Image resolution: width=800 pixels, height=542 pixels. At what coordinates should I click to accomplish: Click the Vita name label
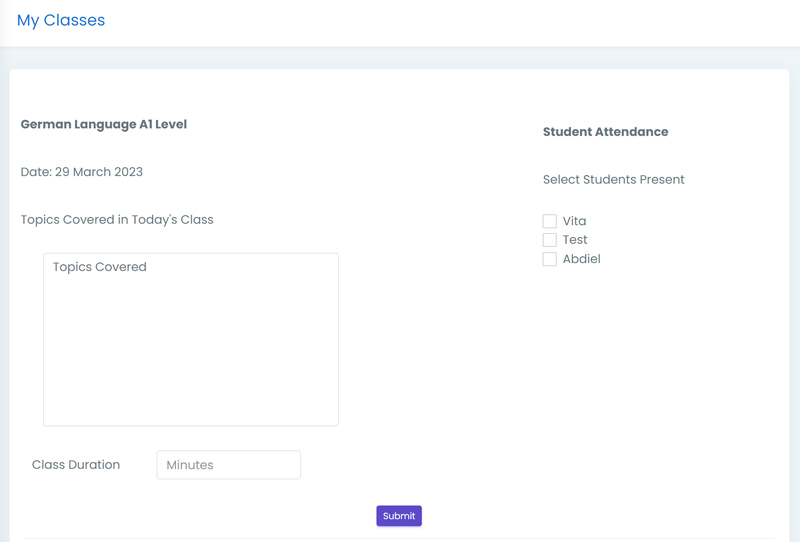click(x=574, y=221)
